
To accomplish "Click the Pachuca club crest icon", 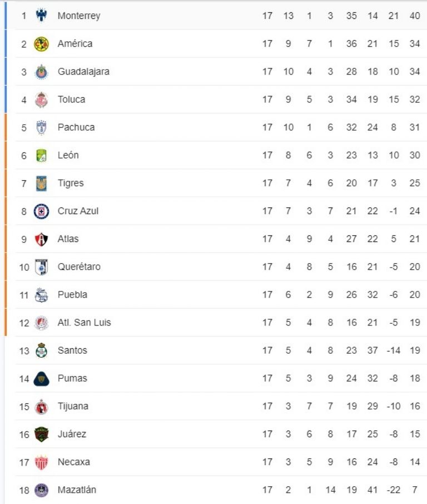I will (x=41, y=127).
